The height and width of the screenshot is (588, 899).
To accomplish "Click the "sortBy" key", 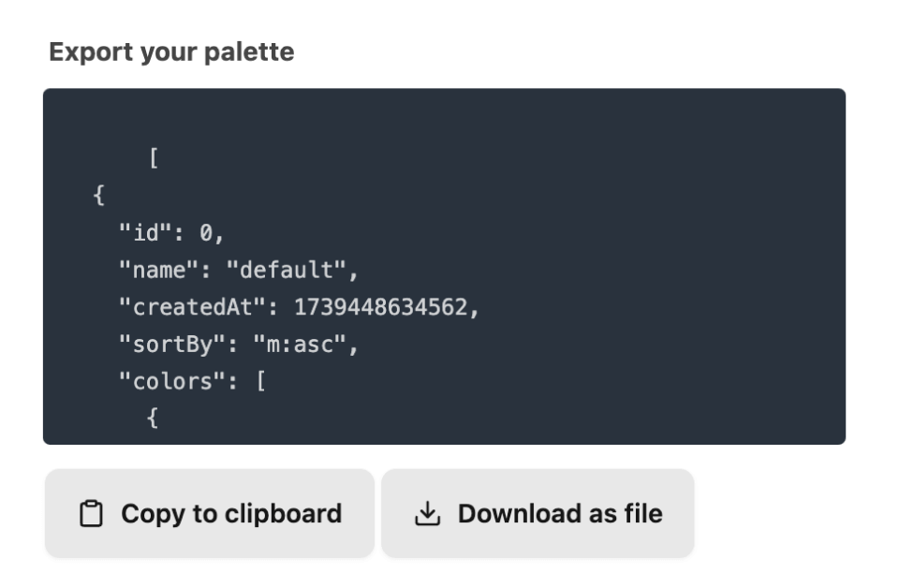I will (172, 345).
